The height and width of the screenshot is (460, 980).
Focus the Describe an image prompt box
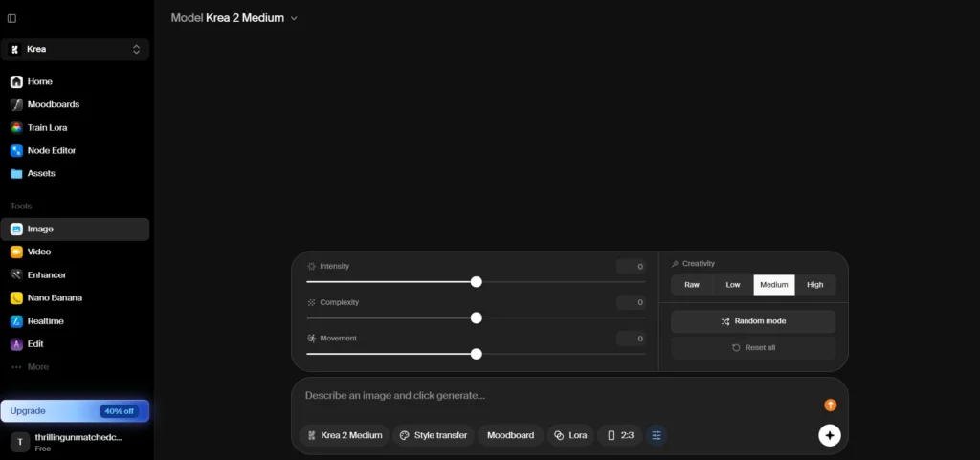click(x=556, y=396)
